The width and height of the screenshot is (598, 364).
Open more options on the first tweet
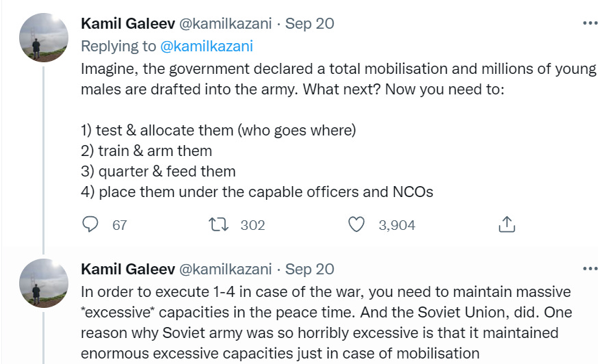click(x=590, y=23)
